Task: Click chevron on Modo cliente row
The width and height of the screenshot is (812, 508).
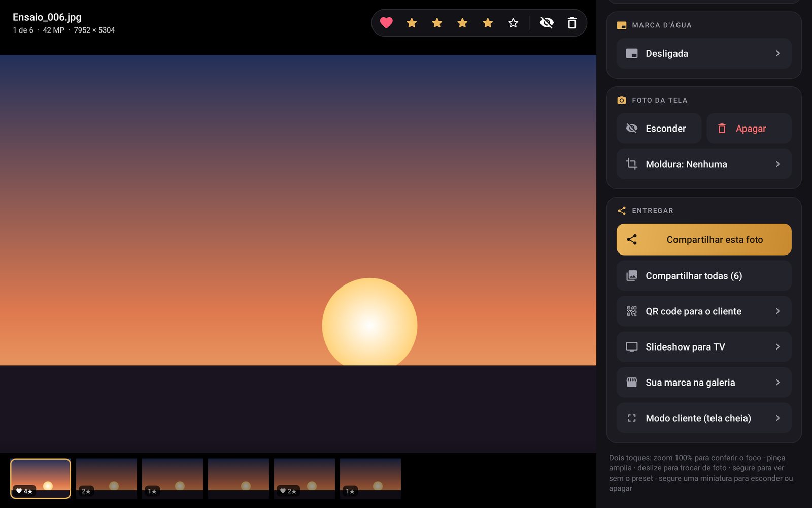Action: tap(777, 418)
